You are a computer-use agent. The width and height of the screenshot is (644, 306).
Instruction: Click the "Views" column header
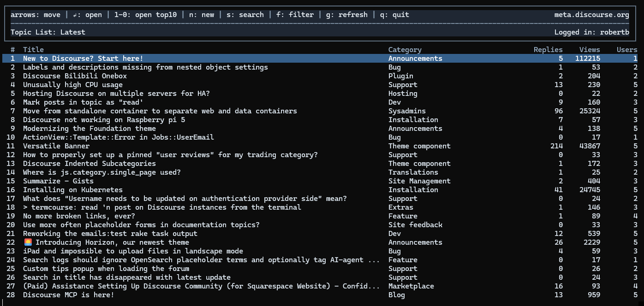tap(590, 50)
